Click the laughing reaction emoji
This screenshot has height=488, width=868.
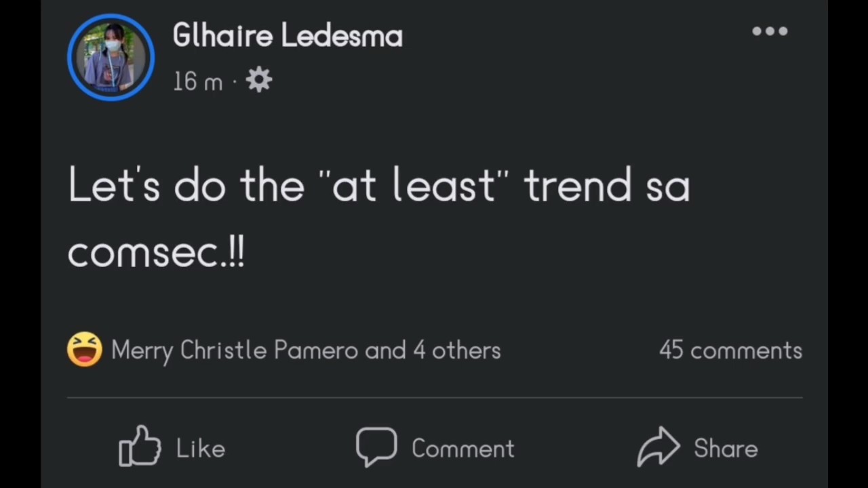coord(85,350)
